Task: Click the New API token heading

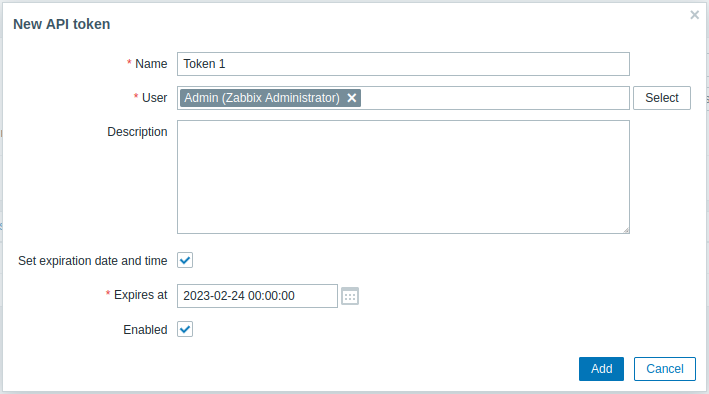Action: click(x=61, y=24)
